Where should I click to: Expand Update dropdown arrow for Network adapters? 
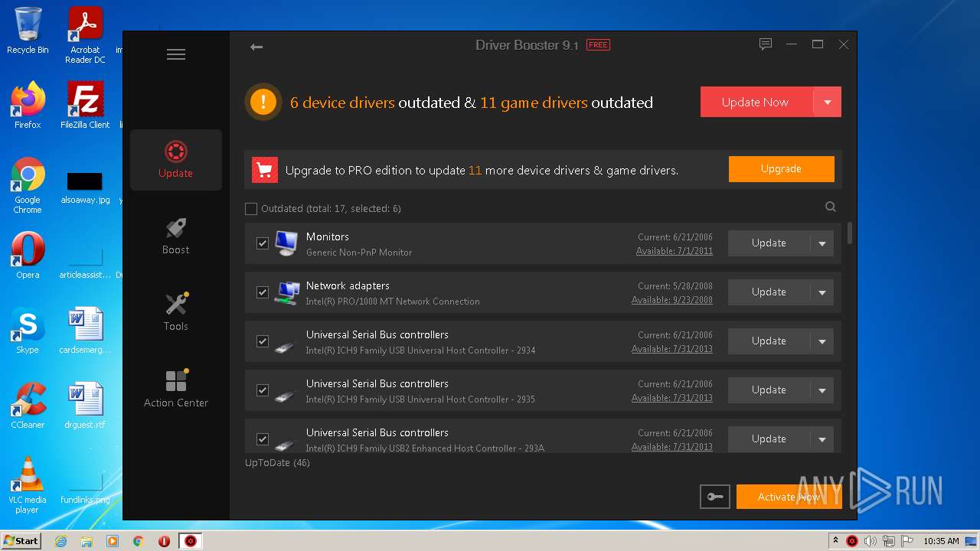pos(822,292)
